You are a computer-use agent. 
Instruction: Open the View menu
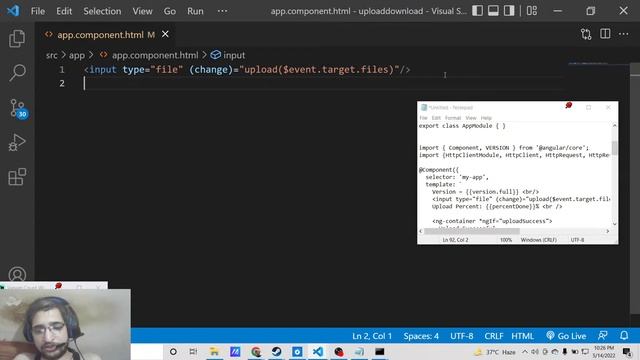pos(142,11)
